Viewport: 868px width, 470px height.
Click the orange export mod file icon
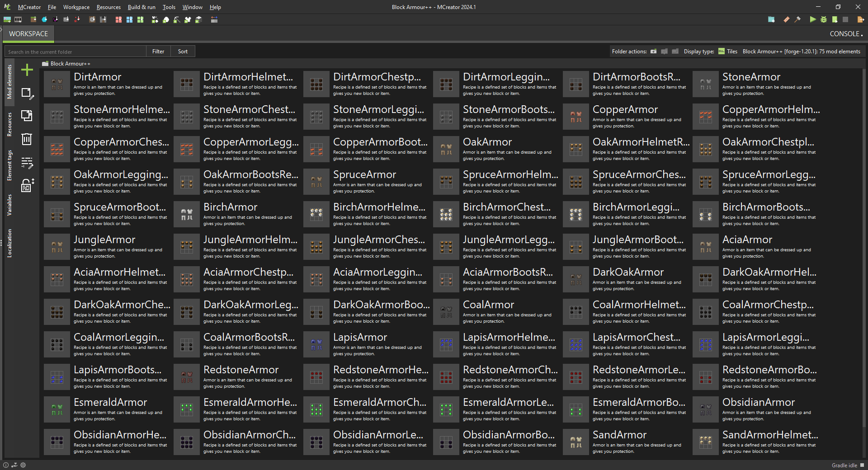[860, 19]
